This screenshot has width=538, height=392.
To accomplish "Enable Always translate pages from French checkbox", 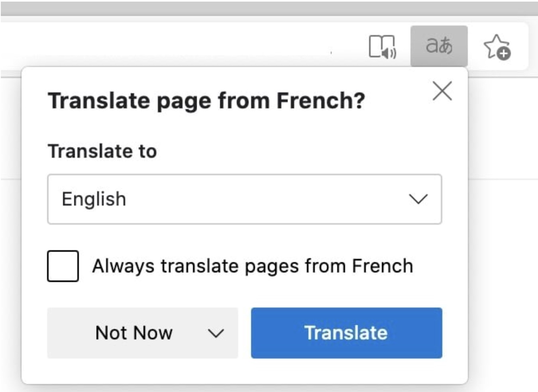I will (x=63, y=266).
